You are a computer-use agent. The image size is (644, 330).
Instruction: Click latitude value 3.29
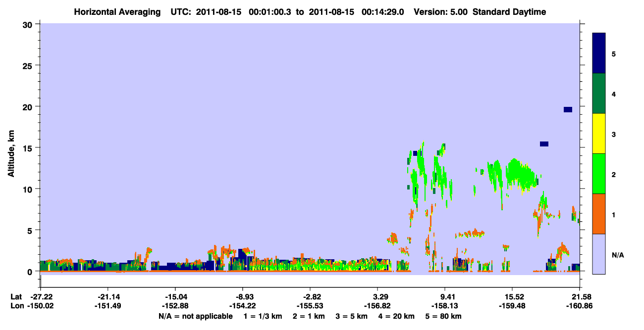tap(378, 297)
